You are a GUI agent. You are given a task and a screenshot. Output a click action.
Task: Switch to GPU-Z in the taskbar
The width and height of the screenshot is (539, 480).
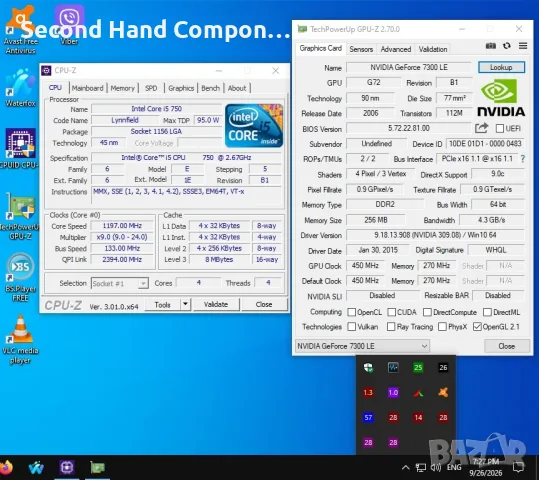(98, 468)
